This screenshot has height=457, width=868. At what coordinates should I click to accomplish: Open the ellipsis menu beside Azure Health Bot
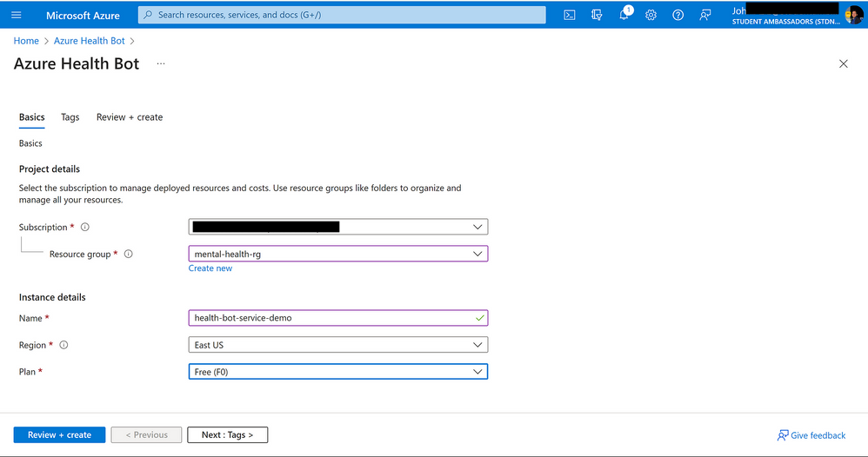coord(161,63)
